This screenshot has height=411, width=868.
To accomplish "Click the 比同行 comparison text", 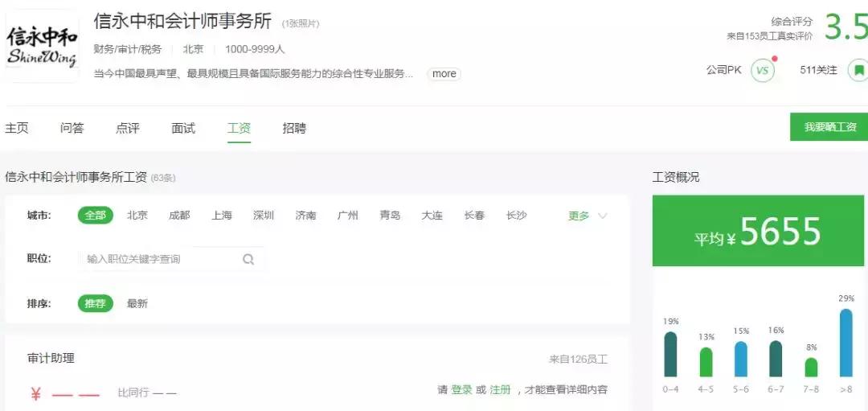I will (x=147, y=393).
